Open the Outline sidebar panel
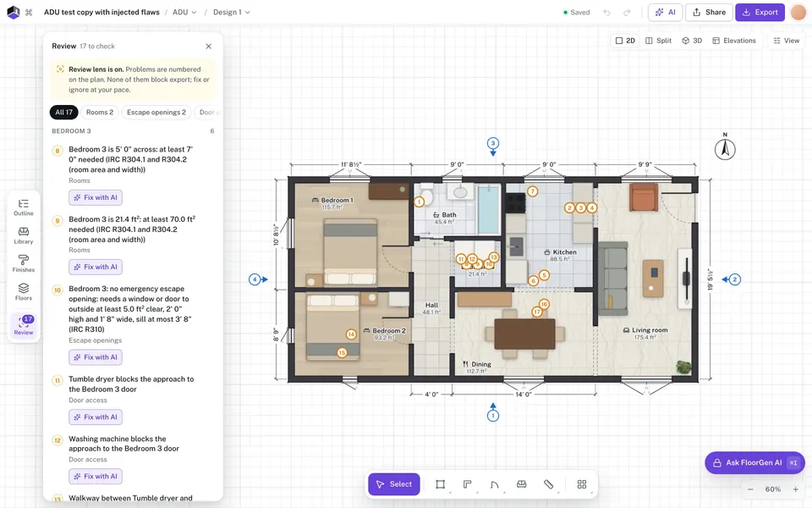 pyautogui.click(x=24, y=207)
